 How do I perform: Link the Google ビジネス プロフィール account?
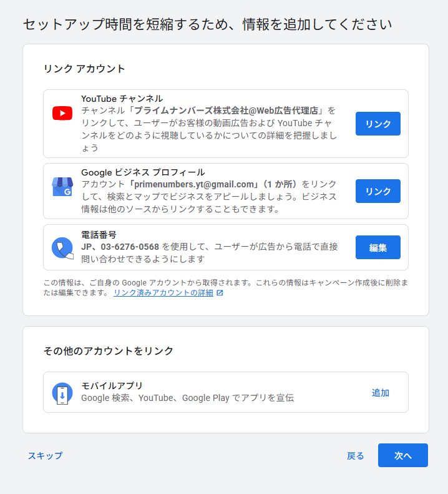click(x=377, y=191)
